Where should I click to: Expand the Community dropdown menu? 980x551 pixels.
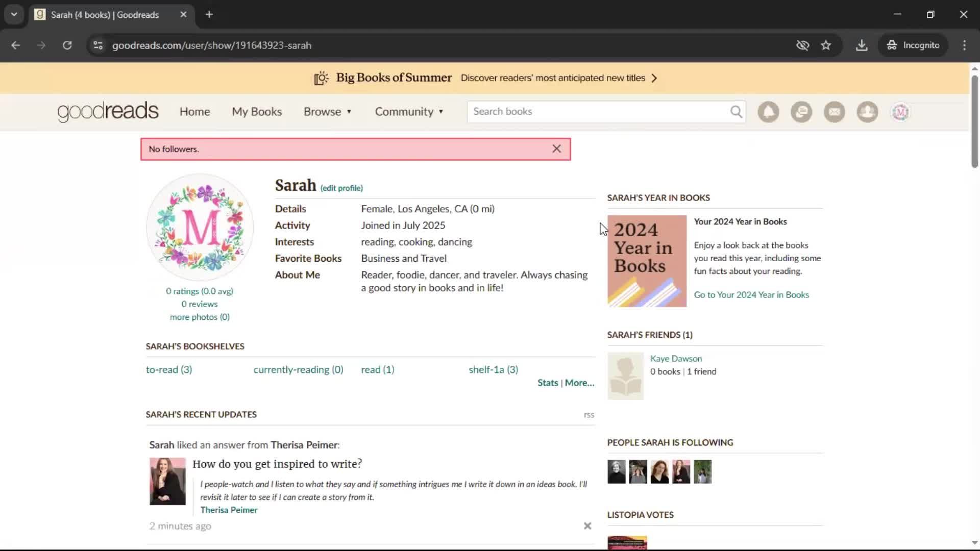click(409, 112)
